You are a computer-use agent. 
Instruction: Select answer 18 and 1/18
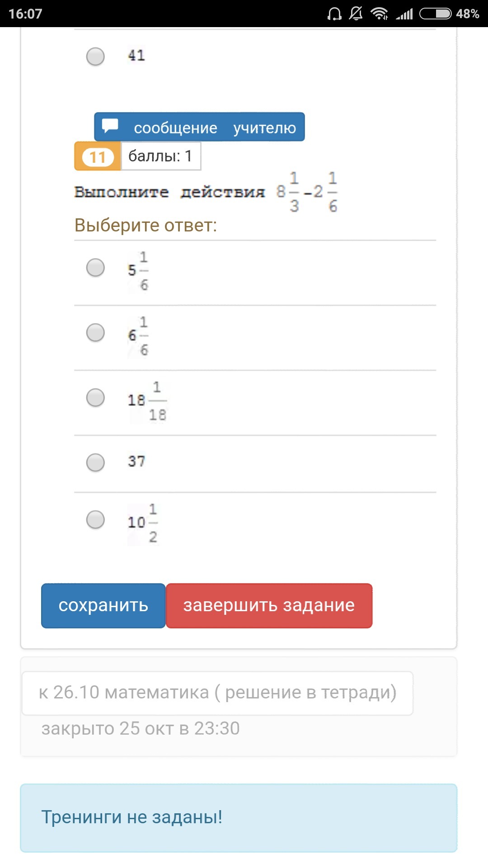(x=95, y=398)
